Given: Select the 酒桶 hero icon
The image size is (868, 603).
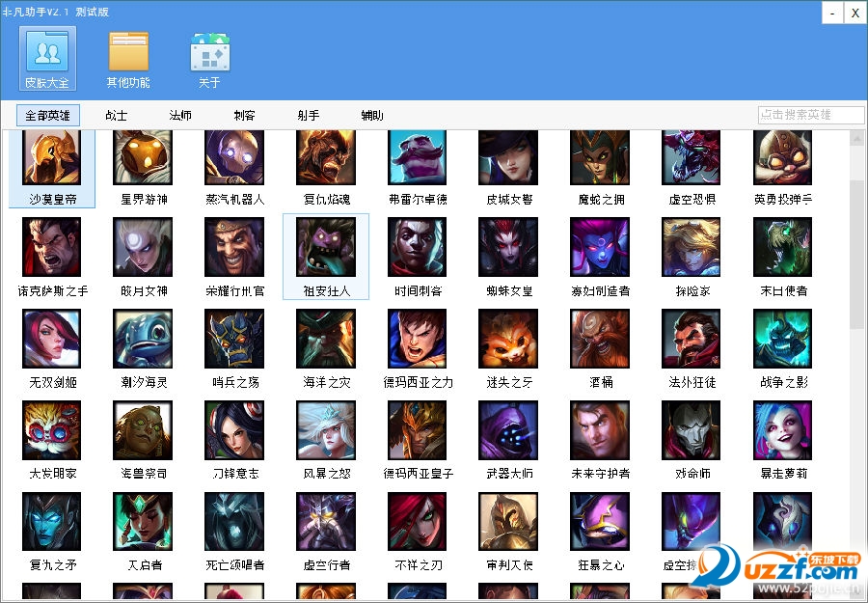Looking at the screenshot, I should [600, 339].
